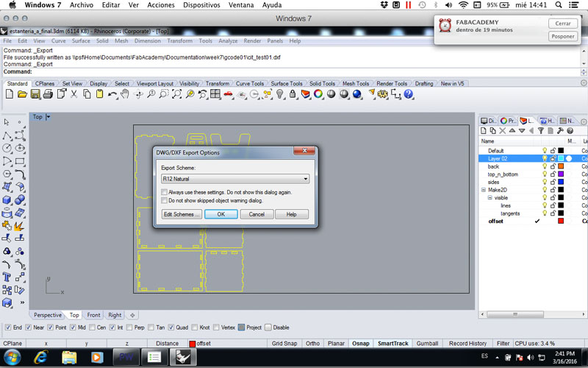Open the Export Scheme R12 Natural dropdown
The width and height of the screenshot is (588, 368).
(235, 179)
